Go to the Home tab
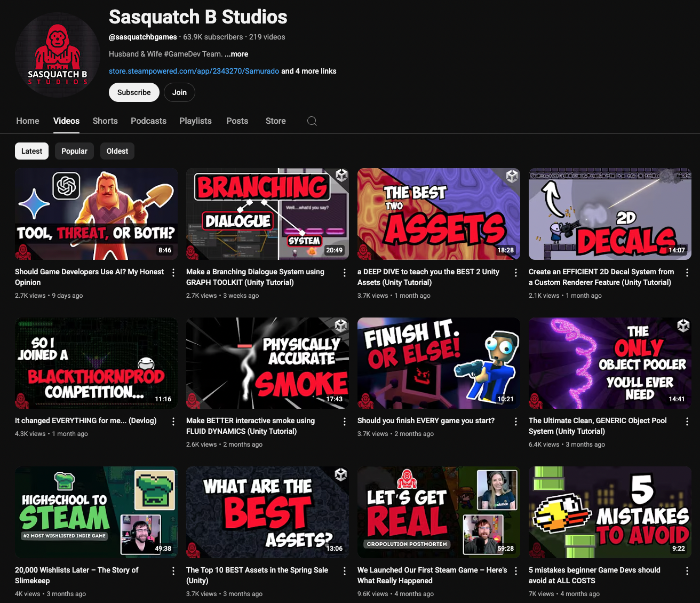Screen dimensions: 700x603 click(28, 121)
